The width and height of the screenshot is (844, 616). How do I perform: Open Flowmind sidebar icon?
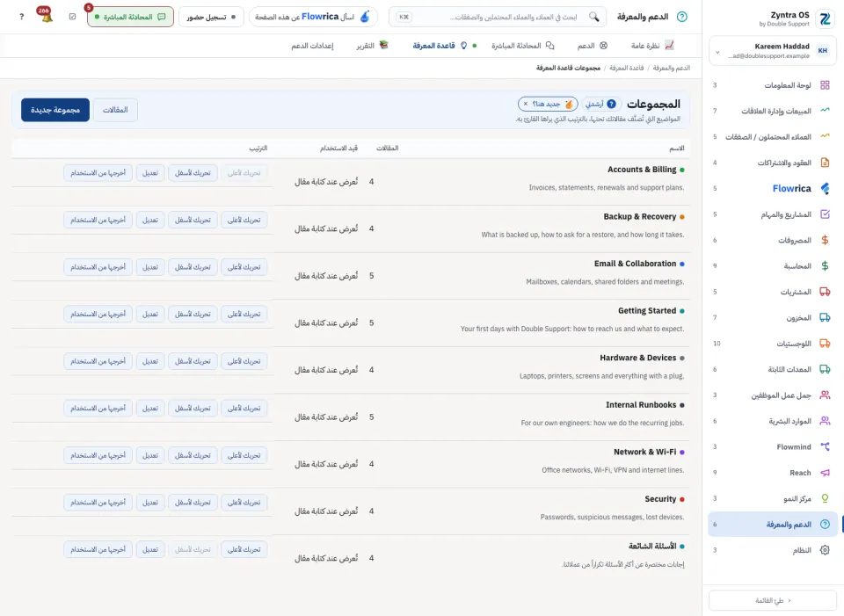pyautogui.click(x=825, y=446)
